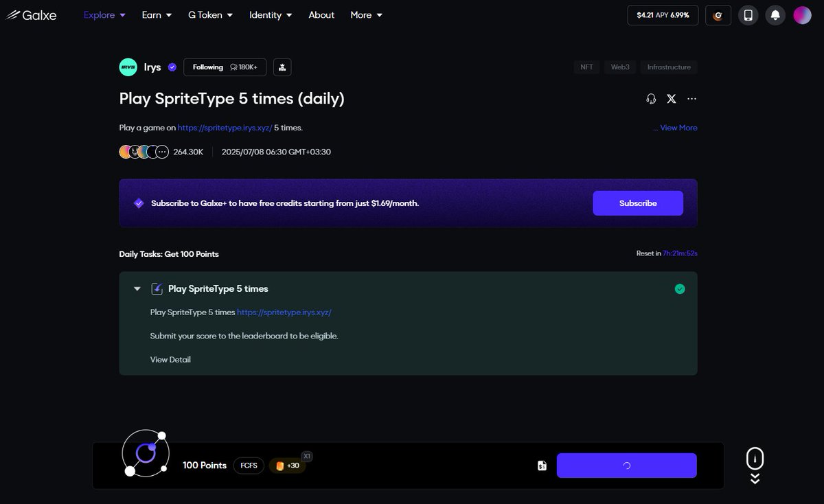Click the $4.21 APY 6.99% badge
This screenshot has height=504, width=824.
[663, 15]
